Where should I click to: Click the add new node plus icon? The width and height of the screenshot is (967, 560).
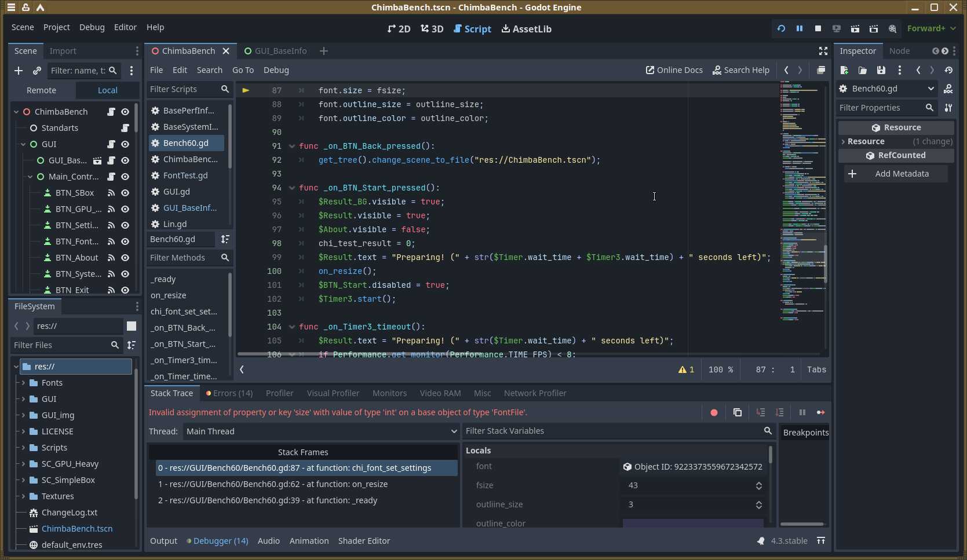(19, 71)
